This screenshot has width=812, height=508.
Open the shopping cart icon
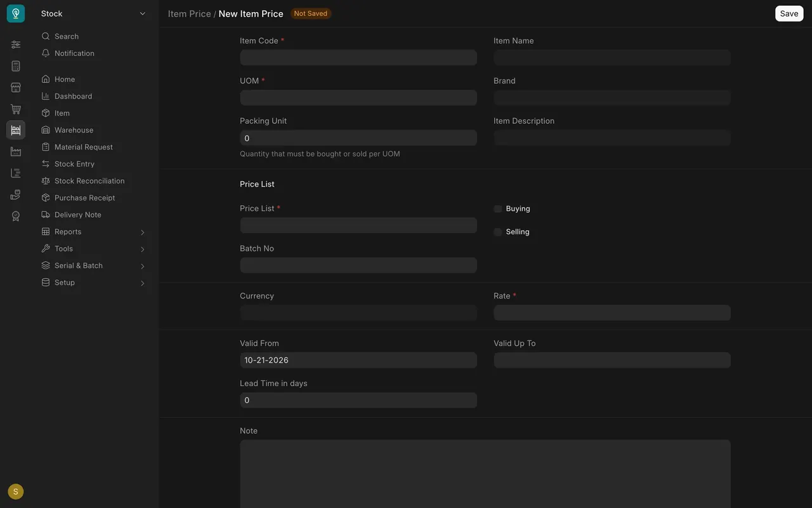click(16, 109)
